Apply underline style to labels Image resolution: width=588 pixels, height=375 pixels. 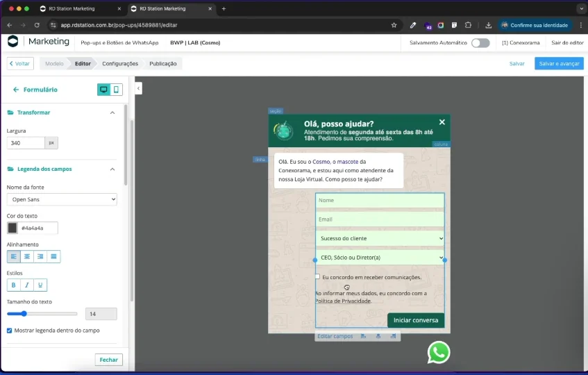40,285
